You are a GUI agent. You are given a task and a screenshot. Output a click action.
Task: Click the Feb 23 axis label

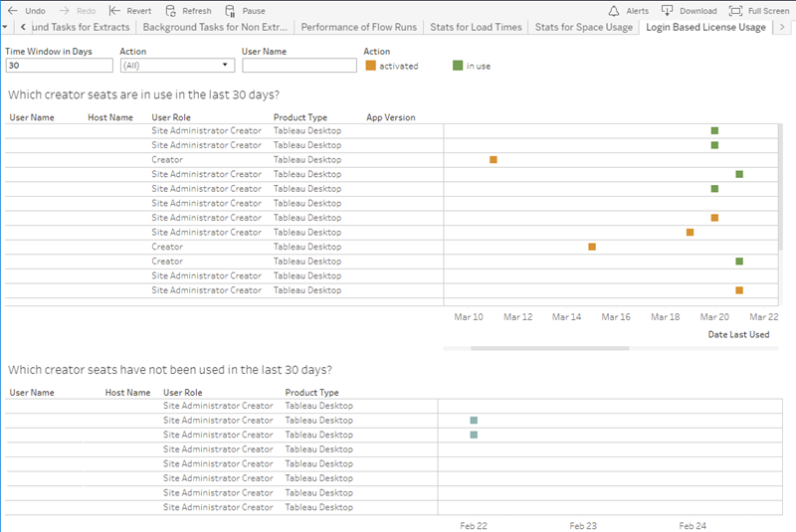tap(583, 526)
